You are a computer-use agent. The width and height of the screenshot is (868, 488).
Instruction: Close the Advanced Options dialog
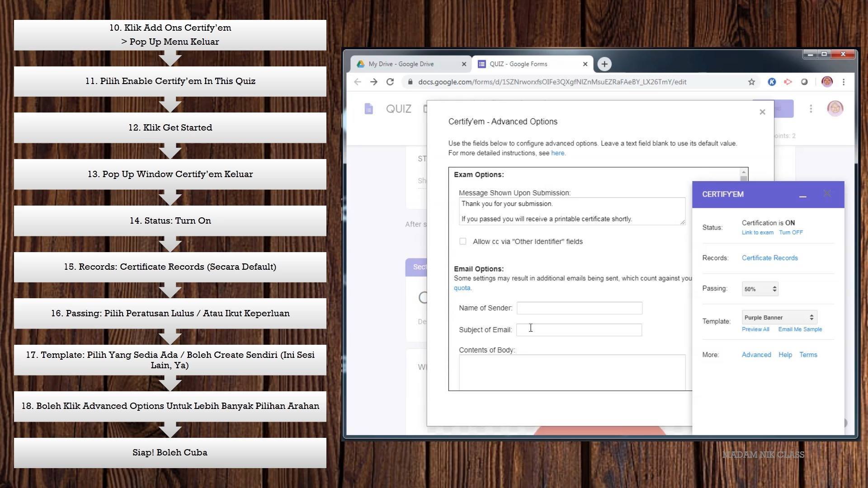point(762,112)
